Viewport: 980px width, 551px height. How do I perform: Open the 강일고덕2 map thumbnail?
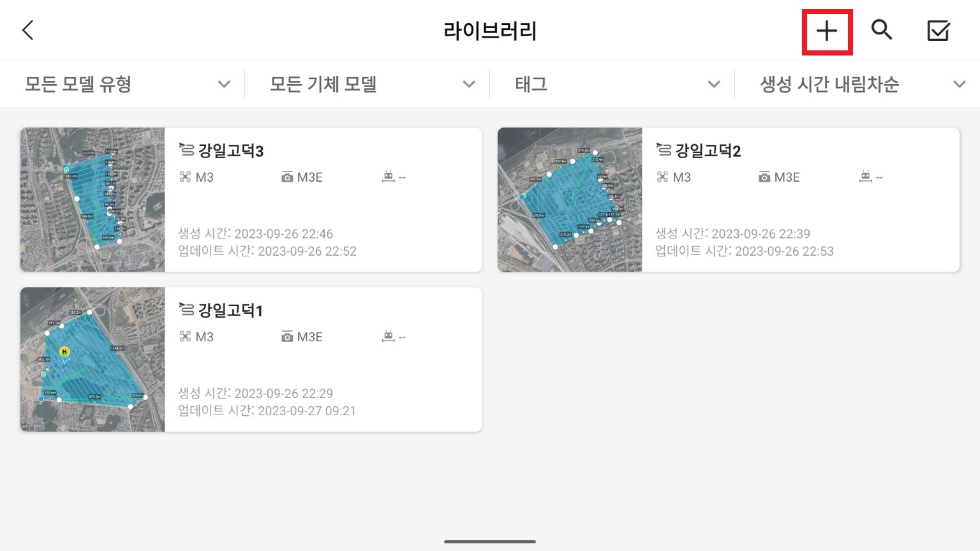[x=570, y=200]
